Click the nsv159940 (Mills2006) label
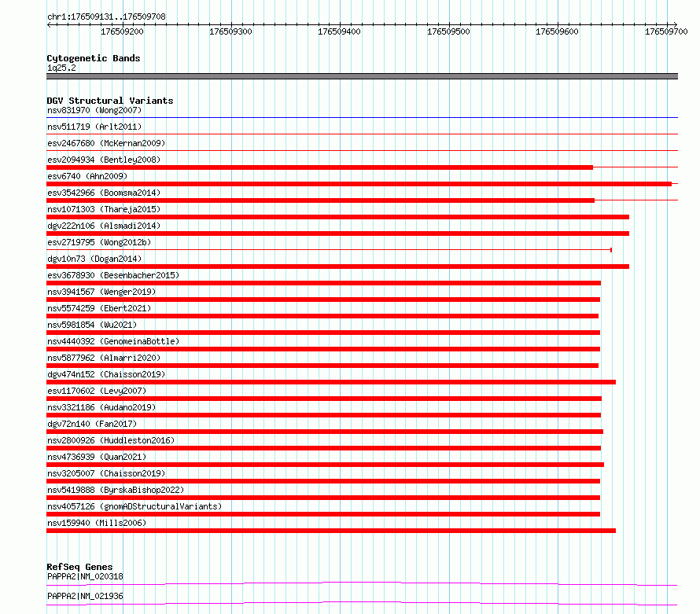The height and width of the screenshot is (614, 700). point(97,523)
